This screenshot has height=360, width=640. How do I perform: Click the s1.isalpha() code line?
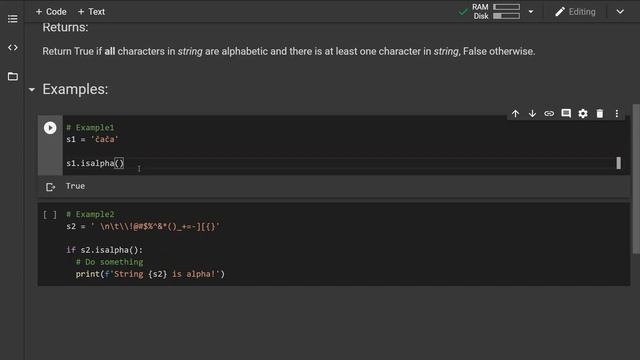tap(95, 163)
